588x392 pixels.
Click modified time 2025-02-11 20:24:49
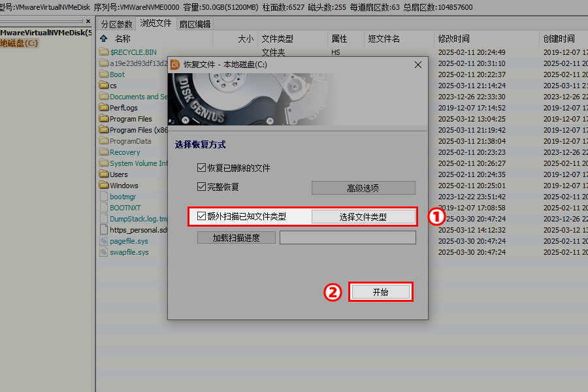pos(472,52)
